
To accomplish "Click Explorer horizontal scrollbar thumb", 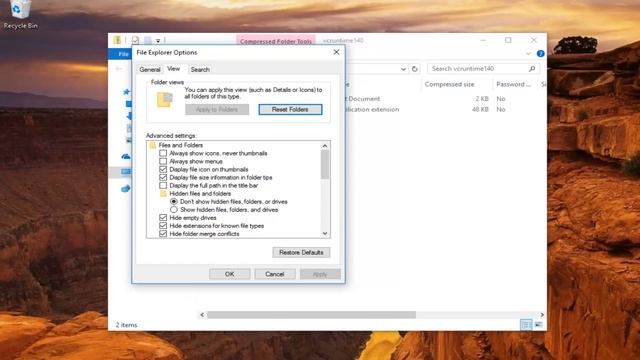I will point(311,315).
